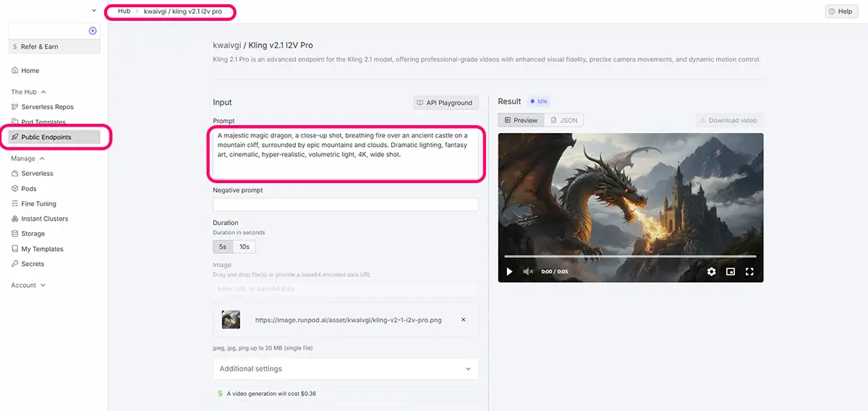This screenshot has height=411, width=868.
Task: Unmute the video volume icon
Action: [528, 271]
